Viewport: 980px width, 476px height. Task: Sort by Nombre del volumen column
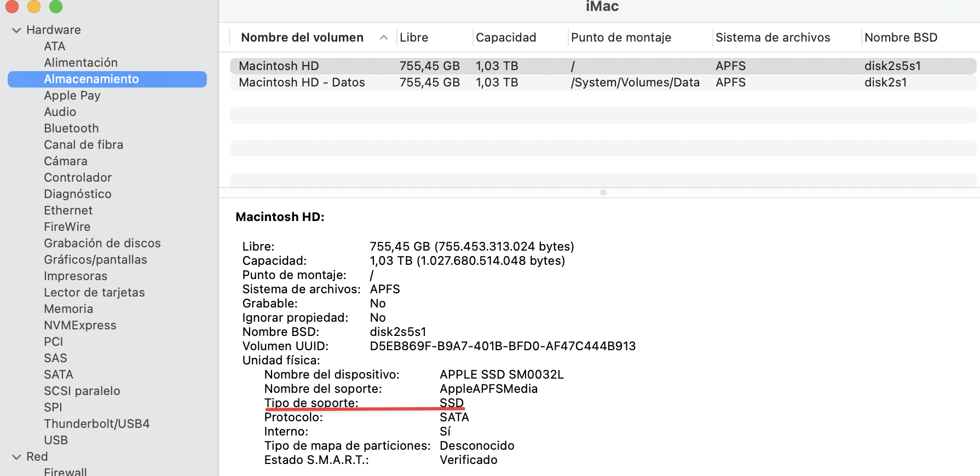[302, 38]
